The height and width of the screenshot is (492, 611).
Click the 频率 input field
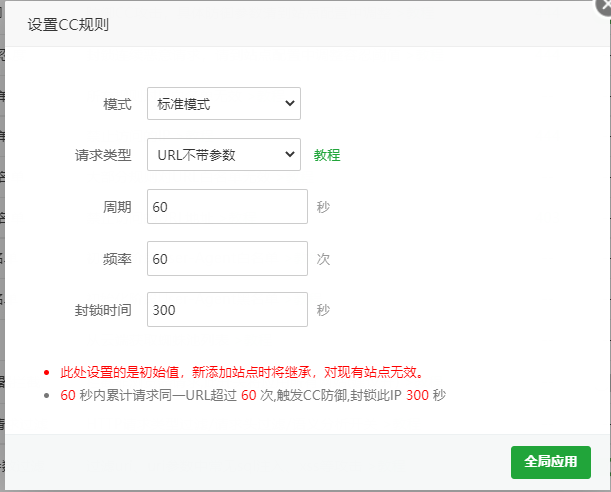point(227,259)
